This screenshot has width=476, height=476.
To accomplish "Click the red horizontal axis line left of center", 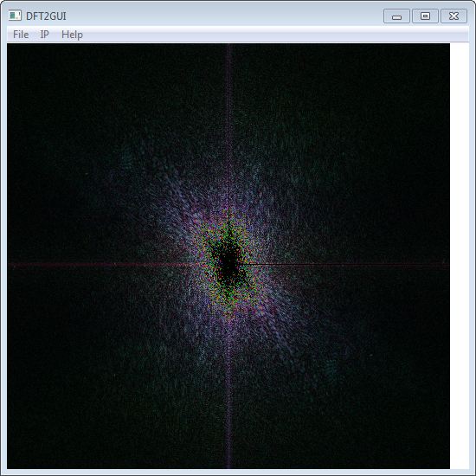I will (100, 265).
